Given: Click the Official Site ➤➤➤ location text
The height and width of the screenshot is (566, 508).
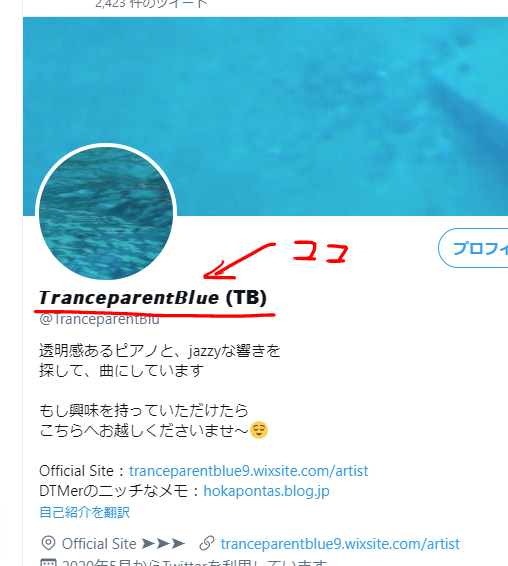Looking at the screenshot, I should [123, 544].
